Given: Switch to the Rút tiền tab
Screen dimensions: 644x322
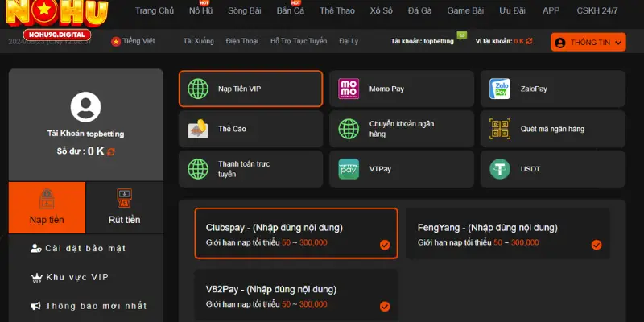Looking at the screenshot, I should coord(124,208).
